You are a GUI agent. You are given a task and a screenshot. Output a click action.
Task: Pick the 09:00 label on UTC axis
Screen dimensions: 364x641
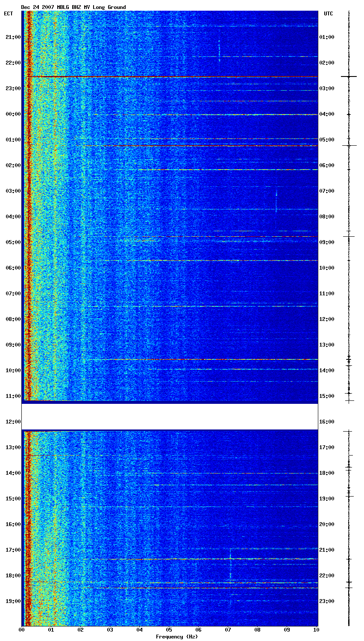(x=327, y=242)
